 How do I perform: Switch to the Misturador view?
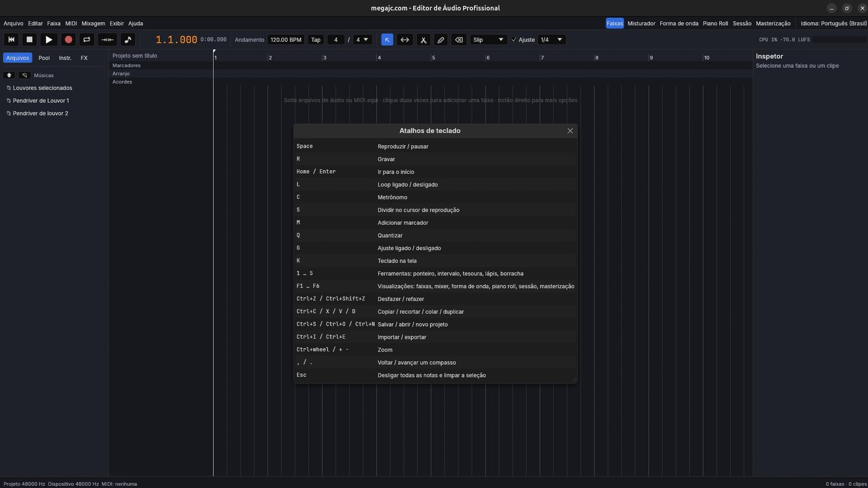click(641, 23)
